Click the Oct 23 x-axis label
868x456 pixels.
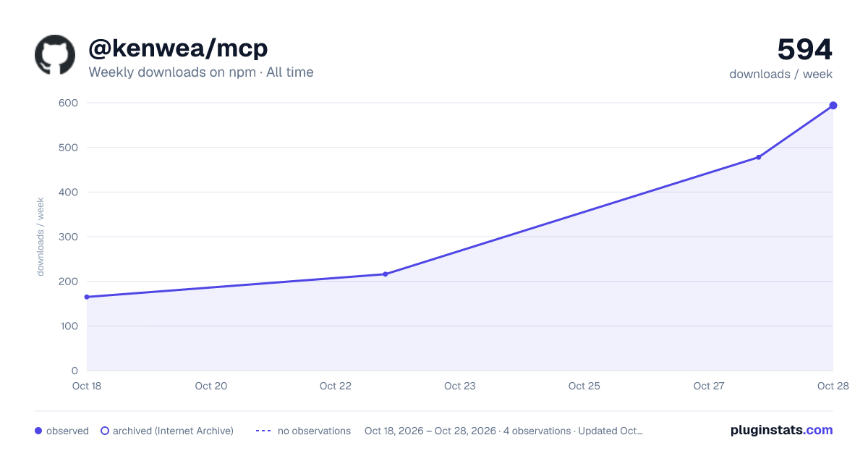pos(460,386)
